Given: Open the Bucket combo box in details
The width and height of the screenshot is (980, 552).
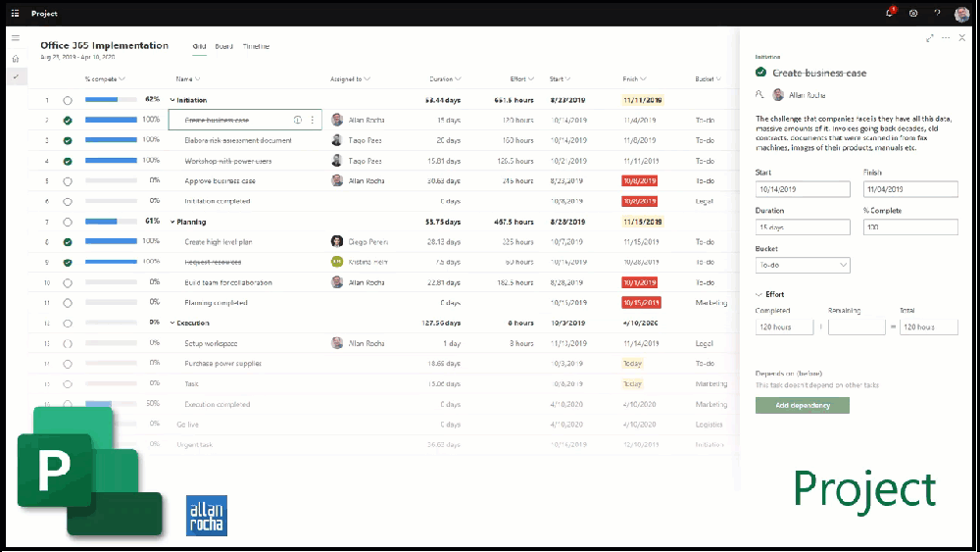Looking at the screenshot, I should 803,265.
